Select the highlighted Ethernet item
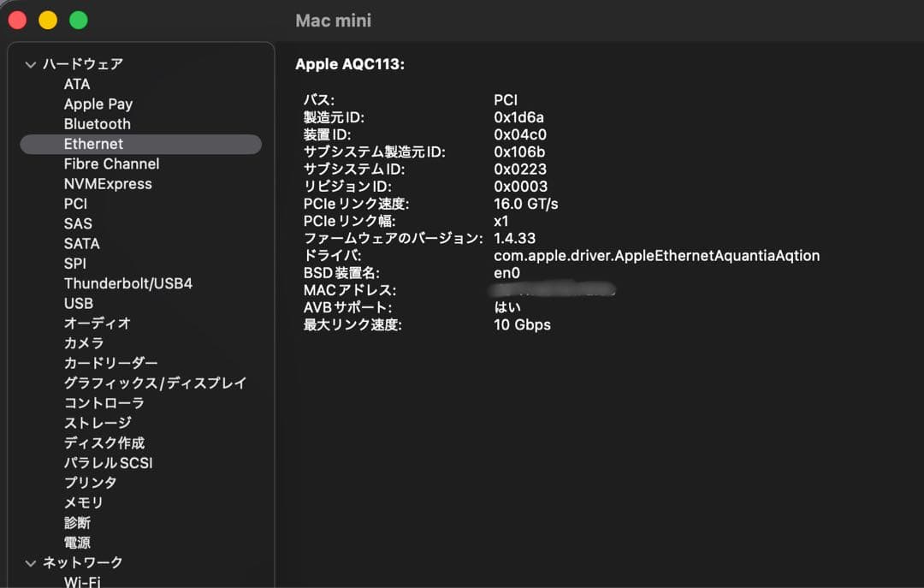Screen dimensions: 924x588 [x=141, y=144]
